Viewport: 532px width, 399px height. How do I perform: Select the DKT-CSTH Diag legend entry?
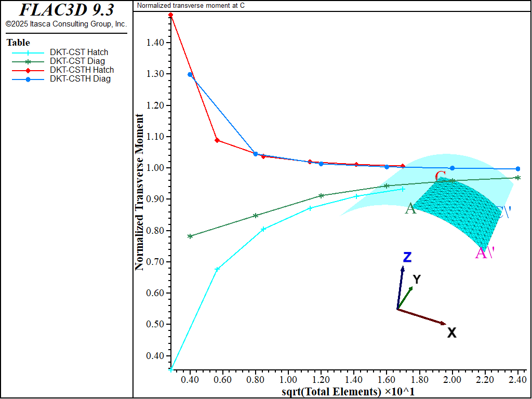(x=80, y=79)
